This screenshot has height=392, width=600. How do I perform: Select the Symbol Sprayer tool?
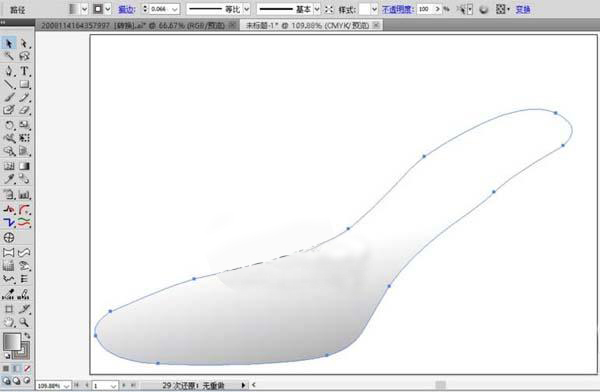click(x=9, y=151)
